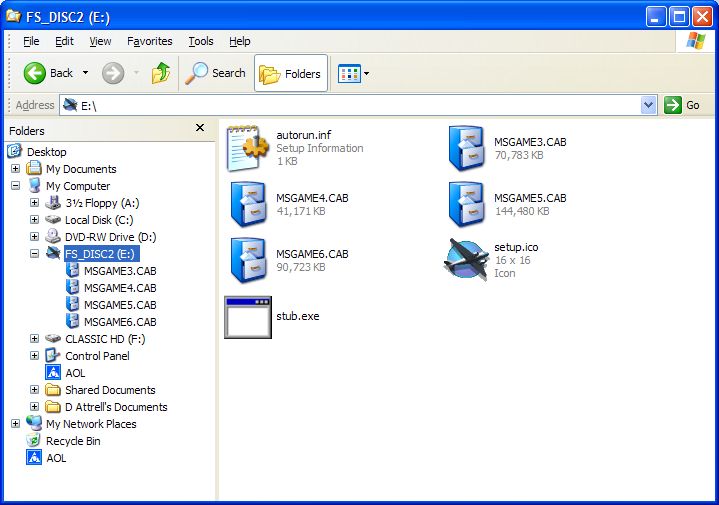719x505 pixels.
Task: Toggle the Folders pane button
Action: [291, 73]
